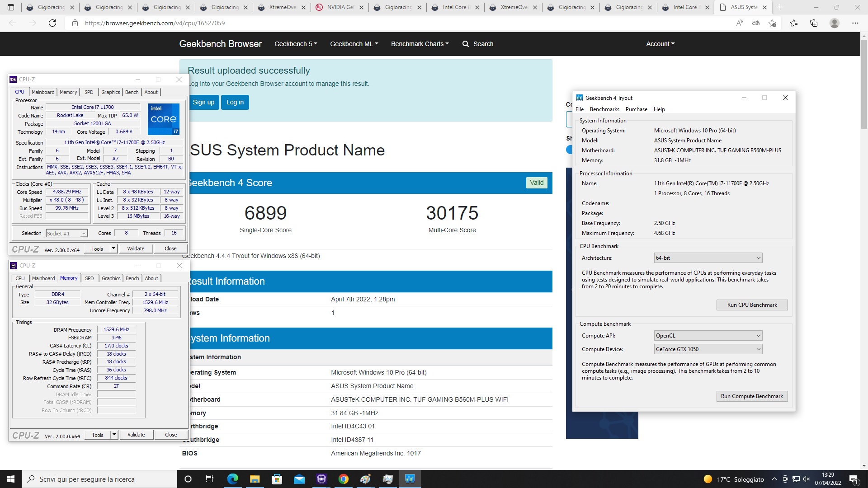Open Microsoft Store from taskbar
The width and height of the screenshot is (868, 488).
[277, 479]
